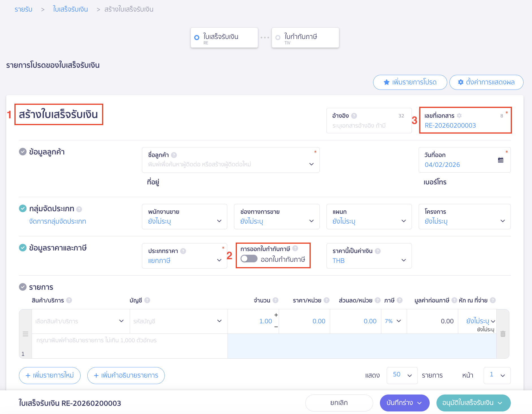Image resolution: width=532 pixels, height=414 pixels.
Task: Increase quantity with the plus stepper
Action: (276, 315)
